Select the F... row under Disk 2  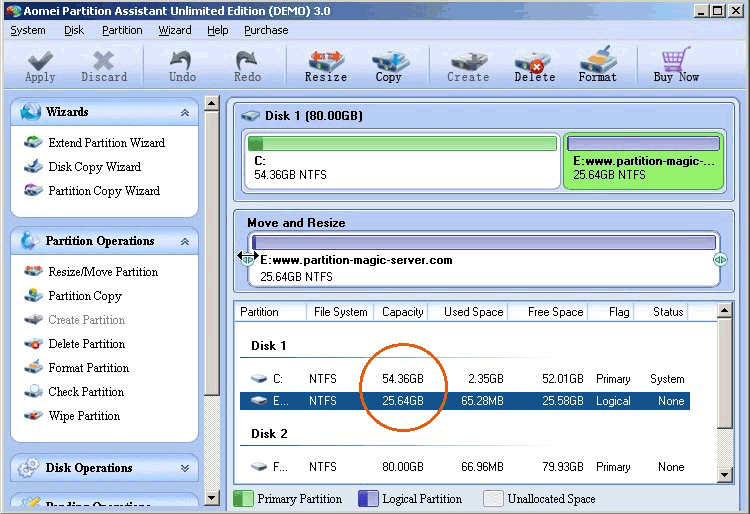[464, 467]
